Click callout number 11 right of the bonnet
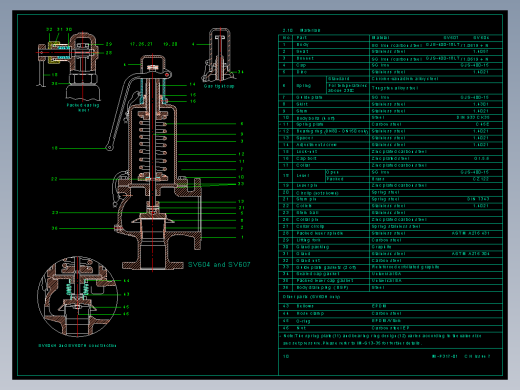The image size is (520, 390). pyautogui.click(x=241, y=161)
